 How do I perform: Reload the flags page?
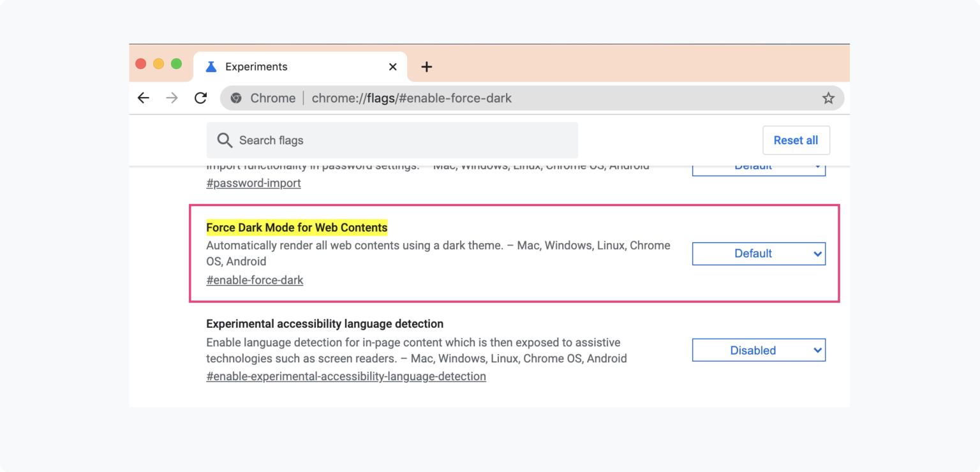tap(200, 98)
